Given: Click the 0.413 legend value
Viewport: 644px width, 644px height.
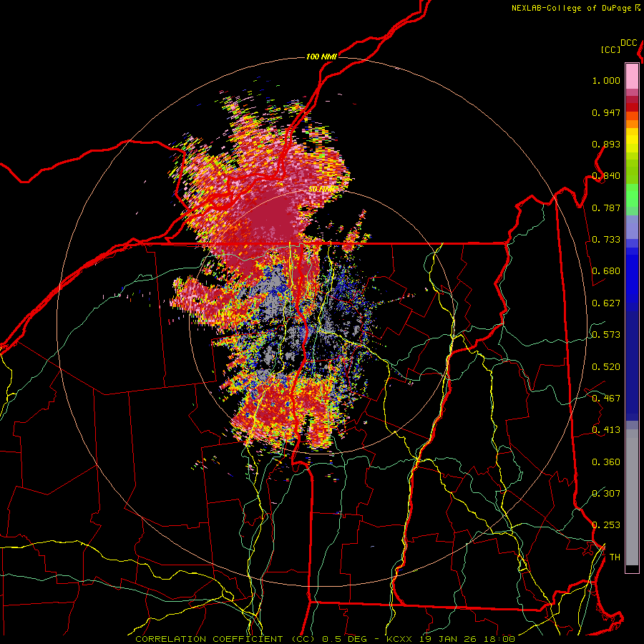Looking at the screenshot, I should pyautogui.click(x=606, y=430).
